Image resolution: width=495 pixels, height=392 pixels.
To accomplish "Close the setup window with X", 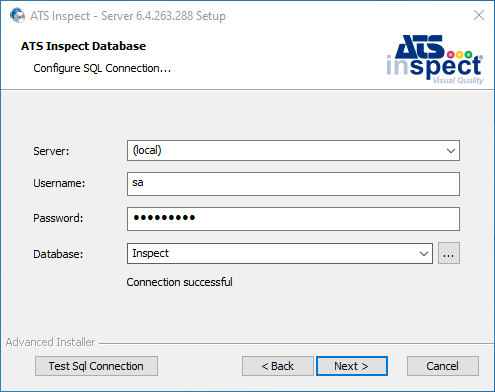I will click(x=479, y=15).
